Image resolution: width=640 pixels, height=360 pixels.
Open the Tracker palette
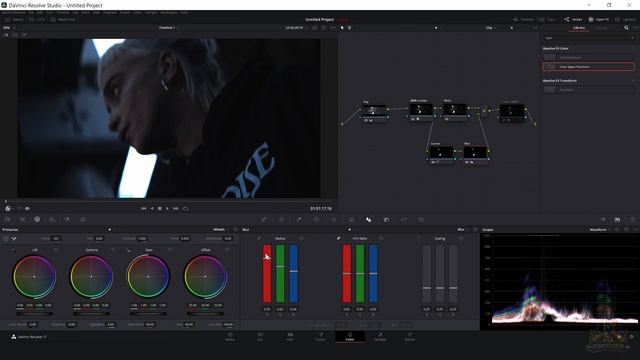[x=333, y=220]
